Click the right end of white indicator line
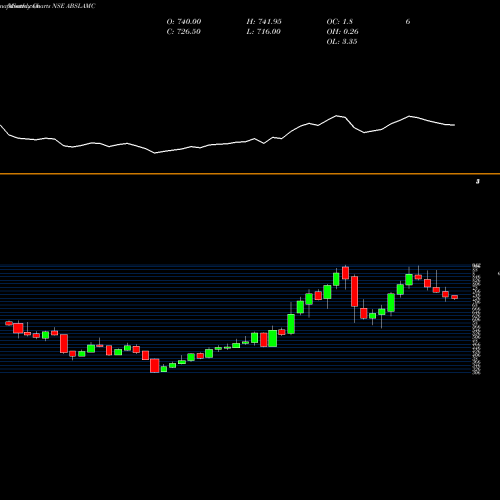 [454, 125]
